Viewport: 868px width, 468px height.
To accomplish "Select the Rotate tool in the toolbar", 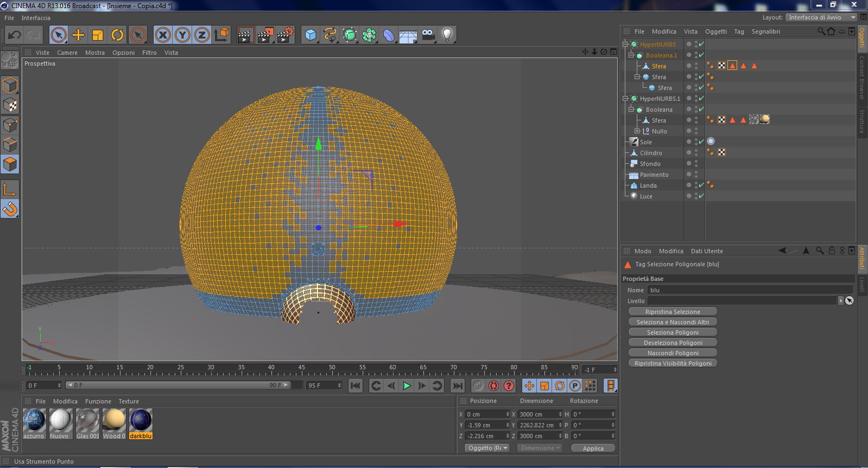I will coord(117,35).
